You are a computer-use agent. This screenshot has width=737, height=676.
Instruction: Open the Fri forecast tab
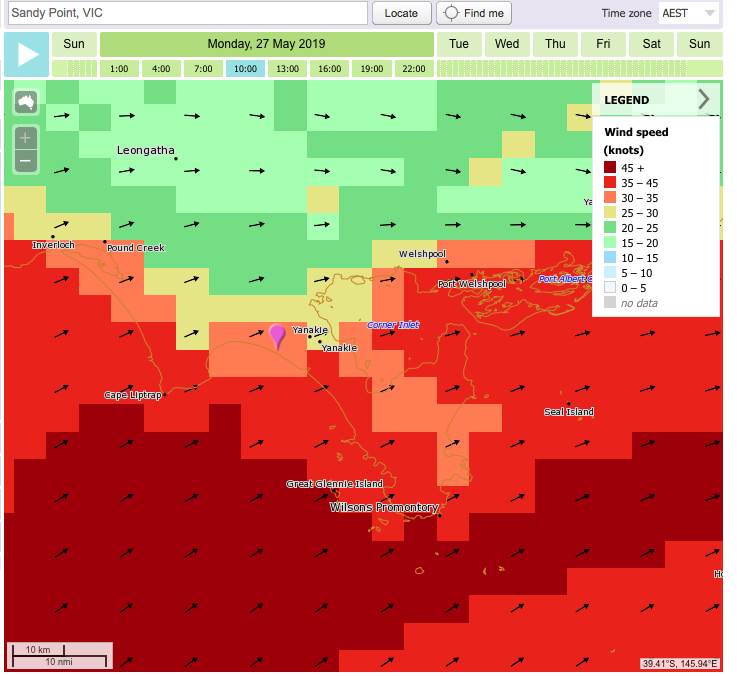pos(603,44)
